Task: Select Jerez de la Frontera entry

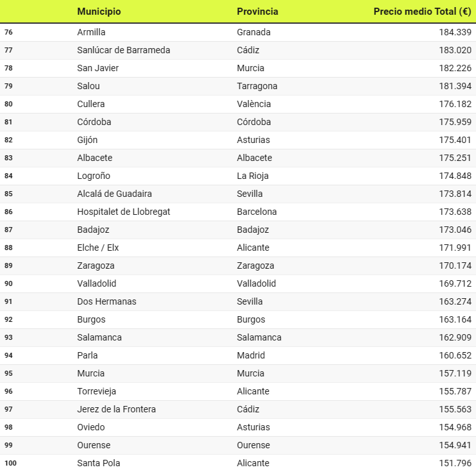Action: pos(116,409)
